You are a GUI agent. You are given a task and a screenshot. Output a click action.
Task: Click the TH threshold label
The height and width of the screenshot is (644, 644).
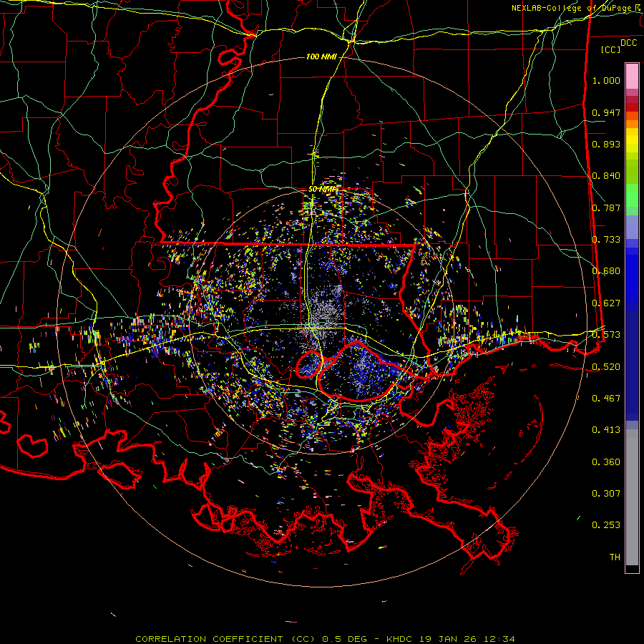click(x=615, y=557)
